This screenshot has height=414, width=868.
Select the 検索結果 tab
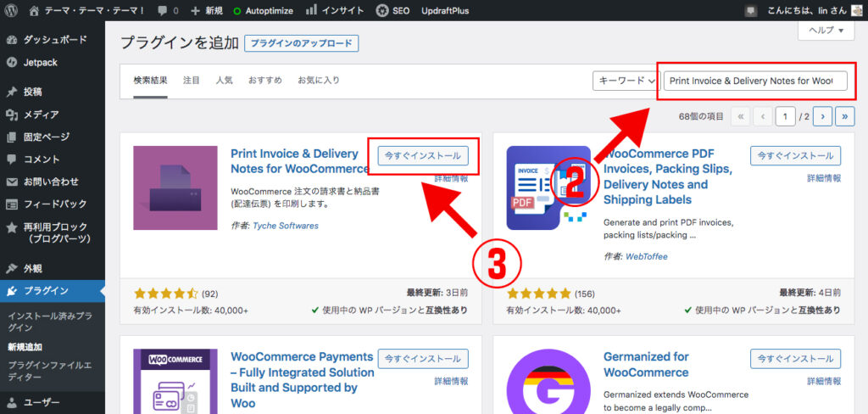click(151, 81)
